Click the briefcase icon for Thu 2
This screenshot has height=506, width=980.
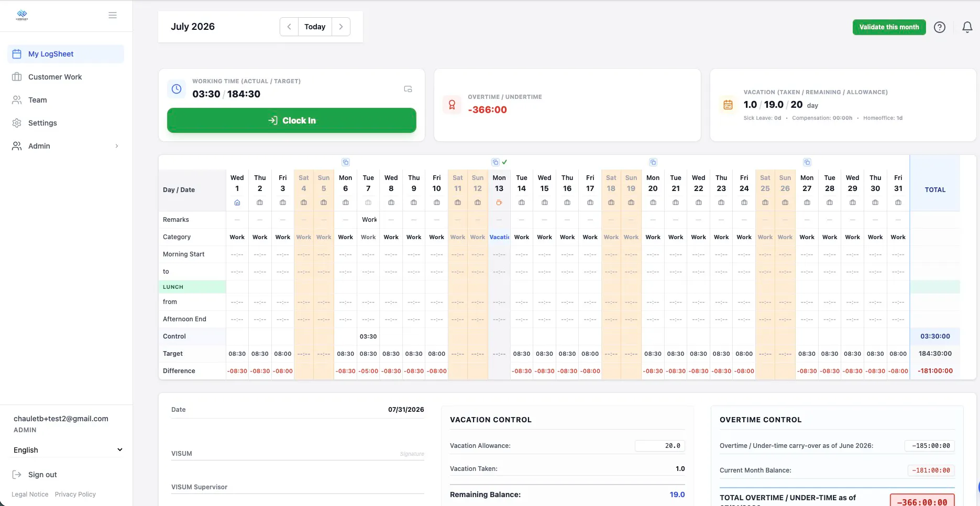[x=260, y=203]
